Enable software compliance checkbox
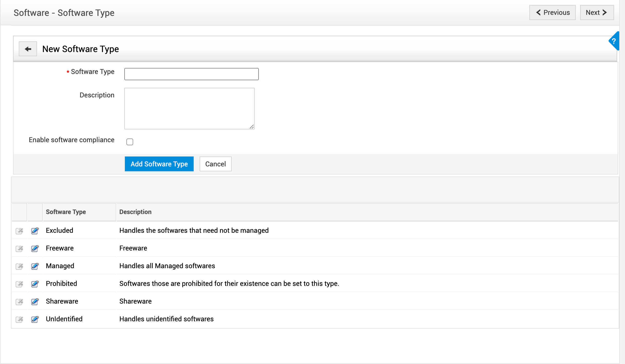625x364 pixels. 130,140
